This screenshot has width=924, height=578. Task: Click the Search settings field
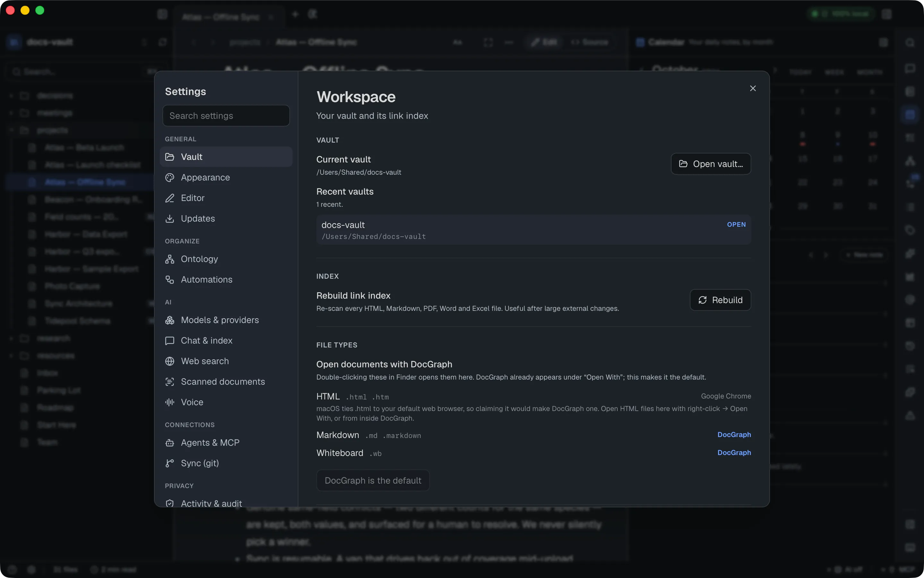pos(226,116)
